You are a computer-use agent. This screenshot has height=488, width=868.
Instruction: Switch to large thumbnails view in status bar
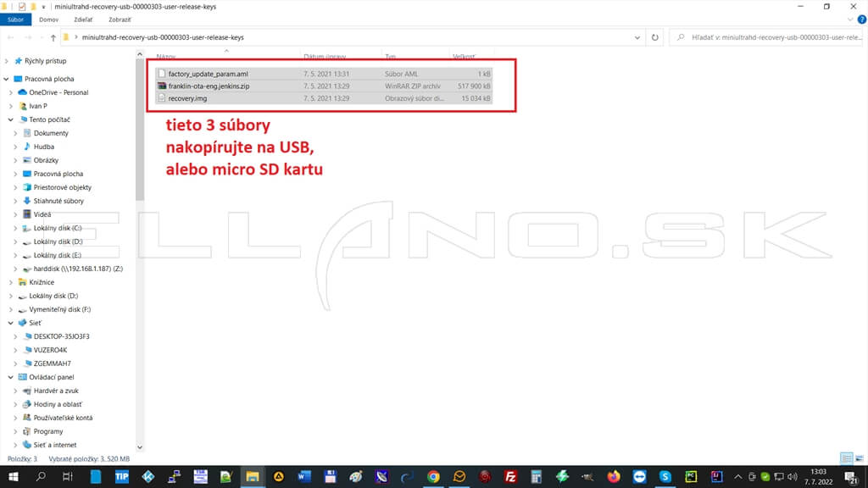point(859,458)
